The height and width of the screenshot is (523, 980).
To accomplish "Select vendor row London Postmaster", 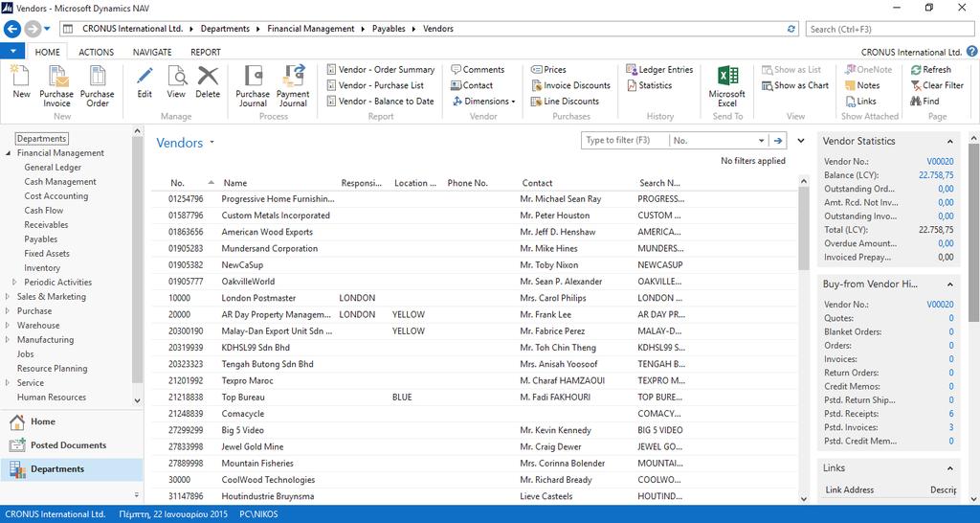I will 475,298.
